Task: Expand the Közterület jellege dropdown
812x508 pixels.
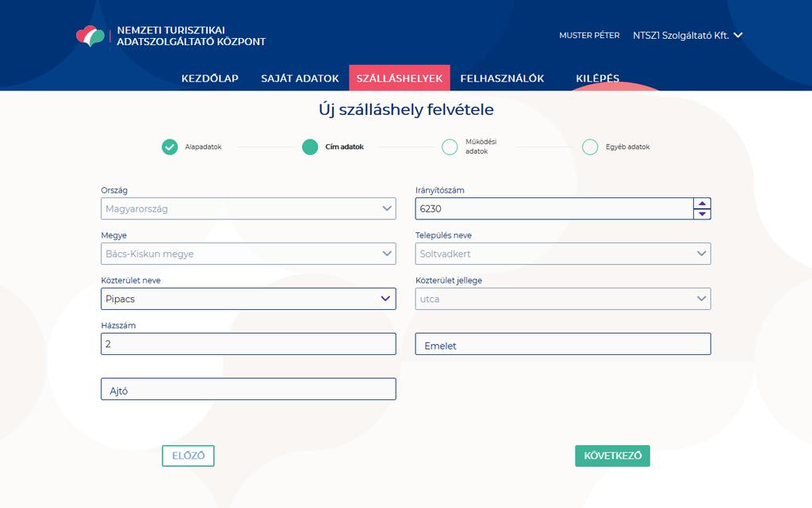Action: 563,299
